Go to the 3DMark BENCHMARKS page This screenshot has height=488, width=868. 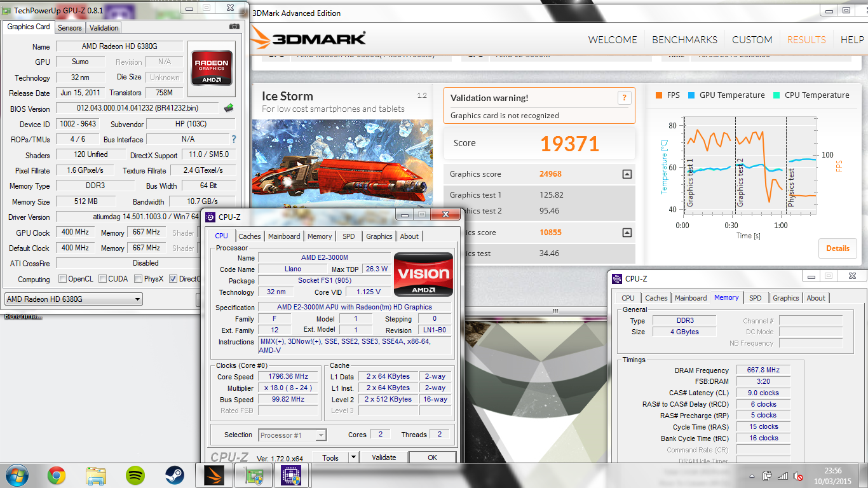[x=684, y=39]
